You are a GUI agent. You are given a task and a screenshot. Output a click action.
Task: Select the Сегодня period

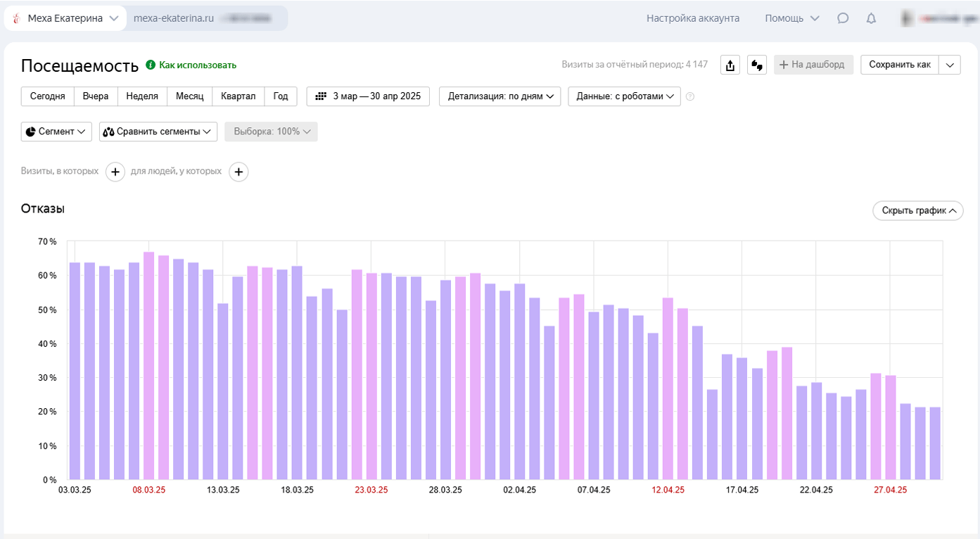[x=48, y=96]
